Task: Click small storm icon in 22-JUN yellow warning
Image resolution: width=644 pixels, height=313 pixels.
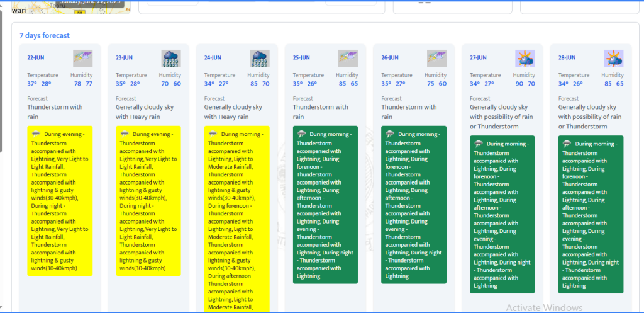Action: tap(36, 134)
